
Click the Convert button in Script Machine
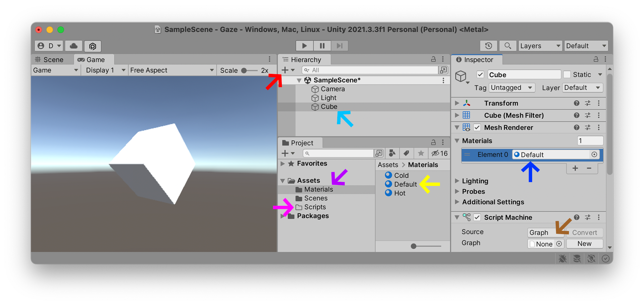tap(584, 232)
